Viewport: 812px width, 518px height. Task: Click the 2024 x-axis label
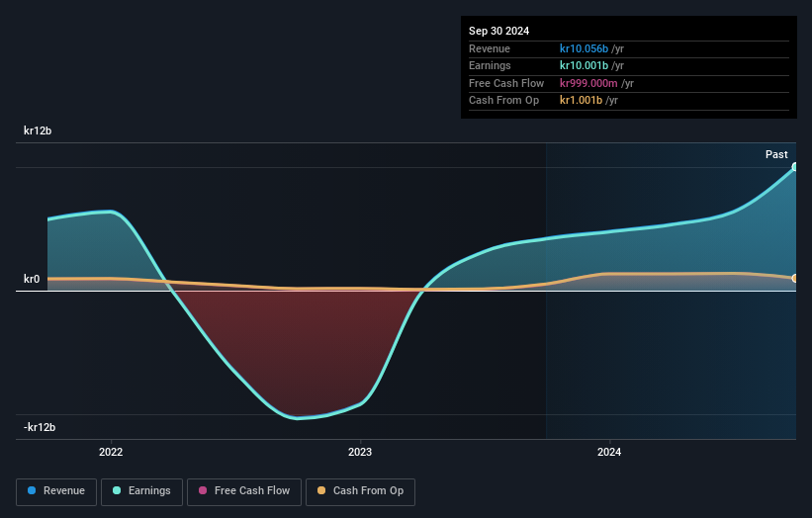[609, 452]
